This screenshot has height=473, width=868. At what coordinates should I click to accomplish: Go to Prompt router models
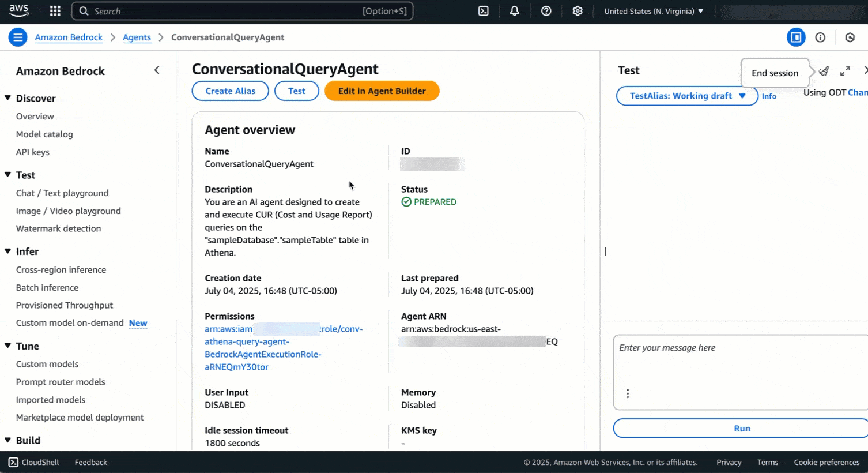(61, 382)
